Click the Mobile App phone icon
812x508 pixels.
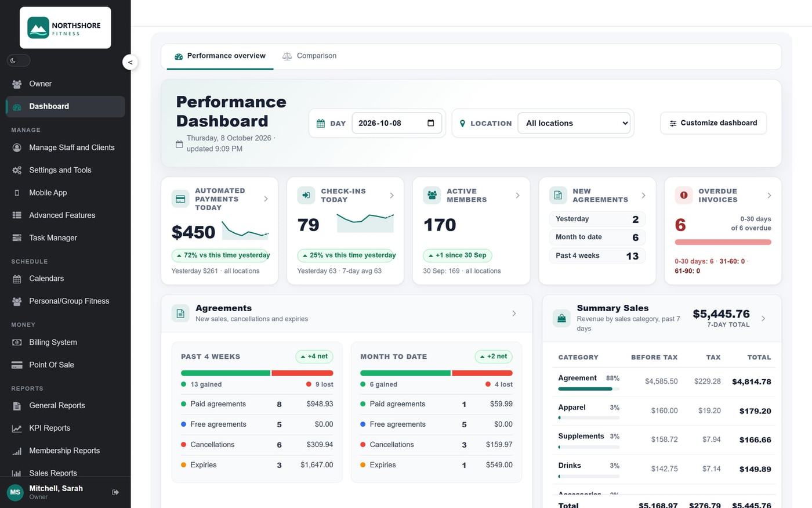pyautogui.click(x=17, y=193)
